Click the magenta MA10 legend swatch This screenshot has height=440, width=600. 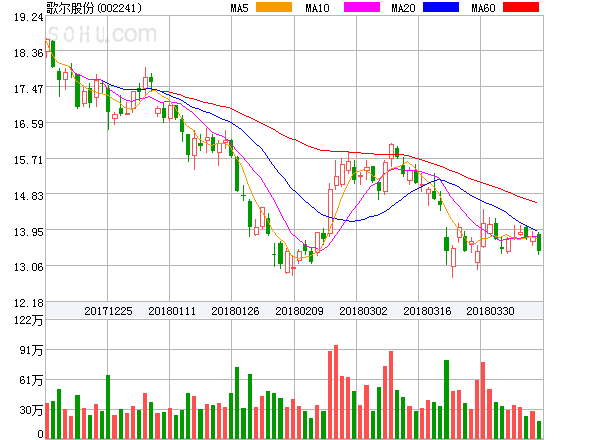click(x=362, y=7)
